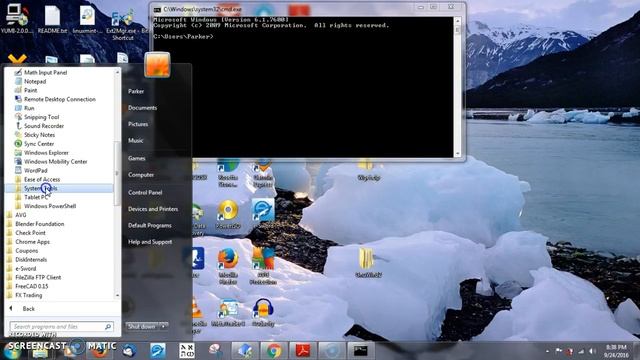Open Games from the Start menu
Viewport: 640px width, 360px height.
[136, 158]
